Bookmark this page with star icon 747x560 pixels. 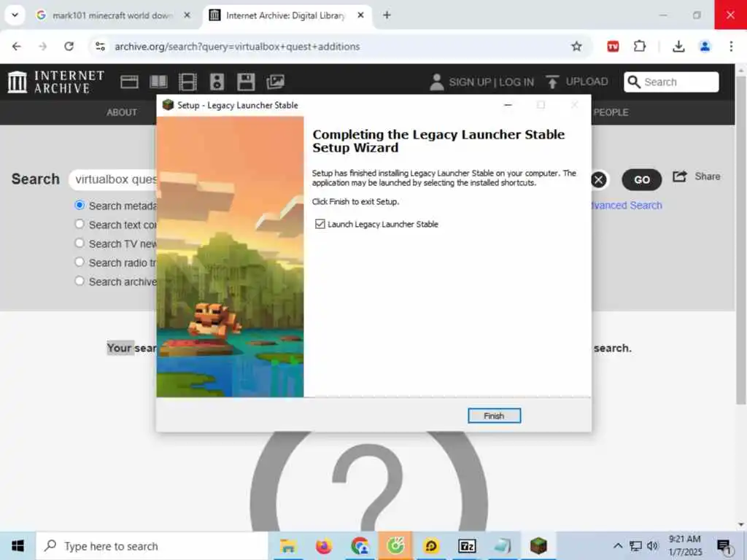pyautogui.click(x=576, y=46)
